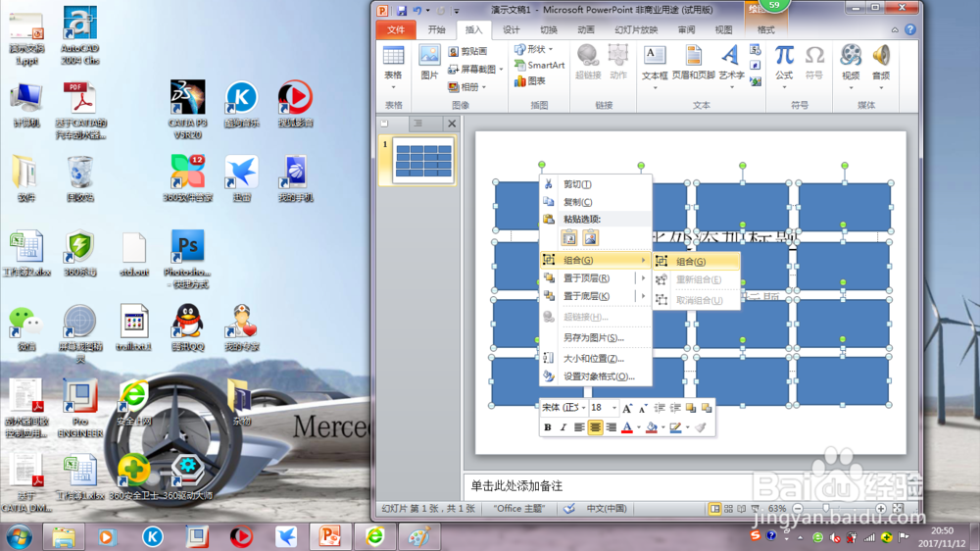Open the 格式 format tab
The image size is (980, 551).
click(765, 30)
